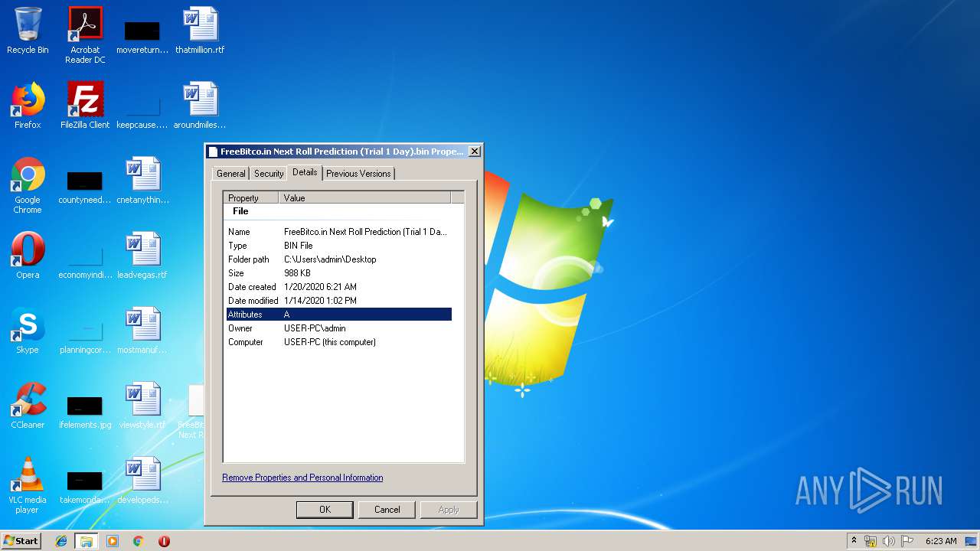Select the leadvegas.rtf document icon
The width and height of the screenshot is (980, 551).
pos(142,256)
